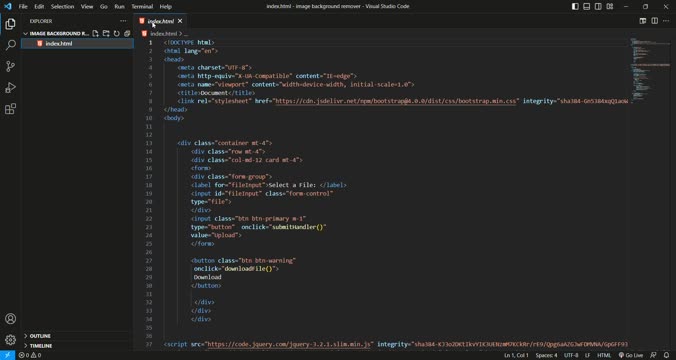Click the EXPLORER panel heading
The height and width of the screenshot is (360, 676).
(41, 21)
